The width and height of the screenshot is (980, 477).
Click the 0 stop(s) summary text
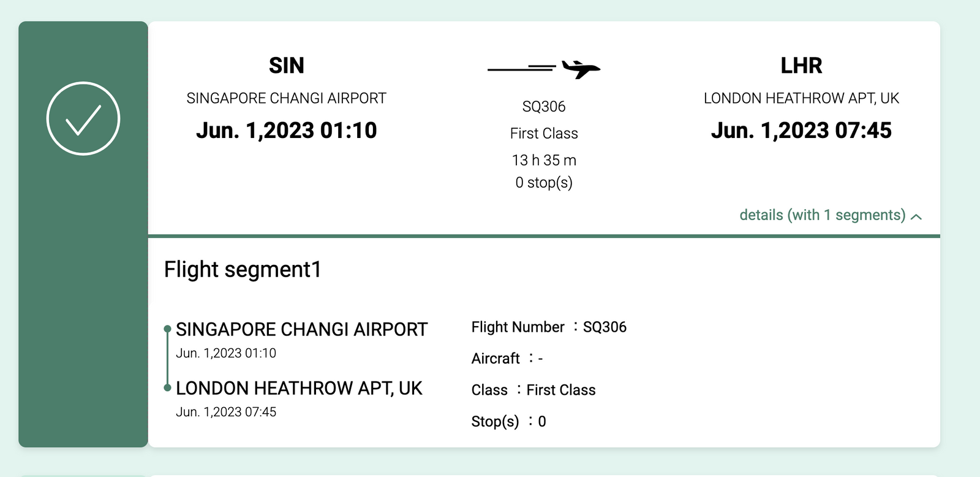[544, 183]
